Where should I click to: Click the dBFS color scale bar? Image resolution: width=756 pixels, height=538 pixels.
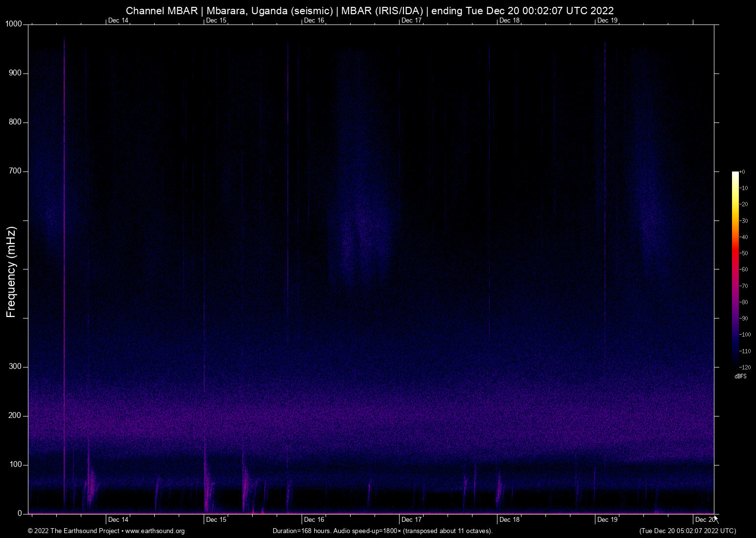(735, 269)
